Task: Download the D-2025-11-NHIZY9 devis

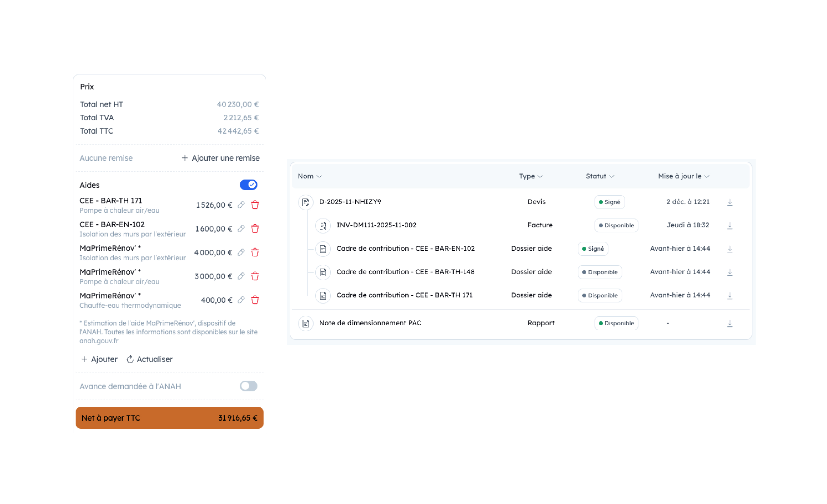Action: [x=730, y=202]
